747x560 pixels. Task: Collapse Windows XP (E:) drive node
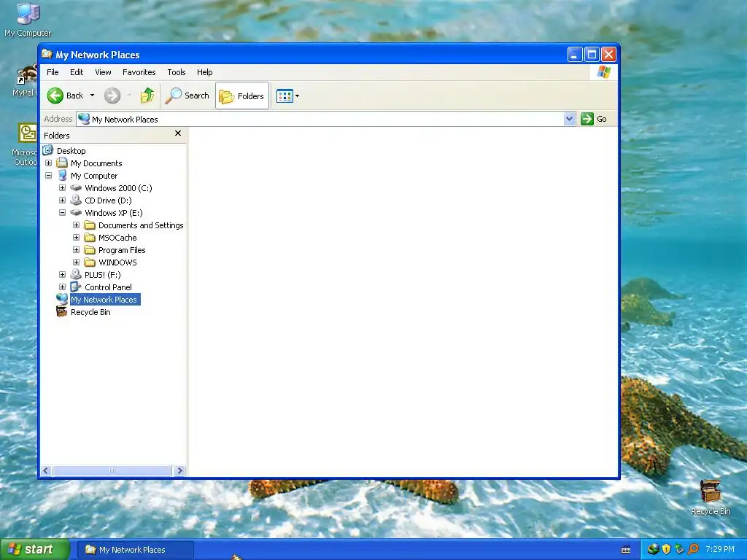tap(63, 213)
